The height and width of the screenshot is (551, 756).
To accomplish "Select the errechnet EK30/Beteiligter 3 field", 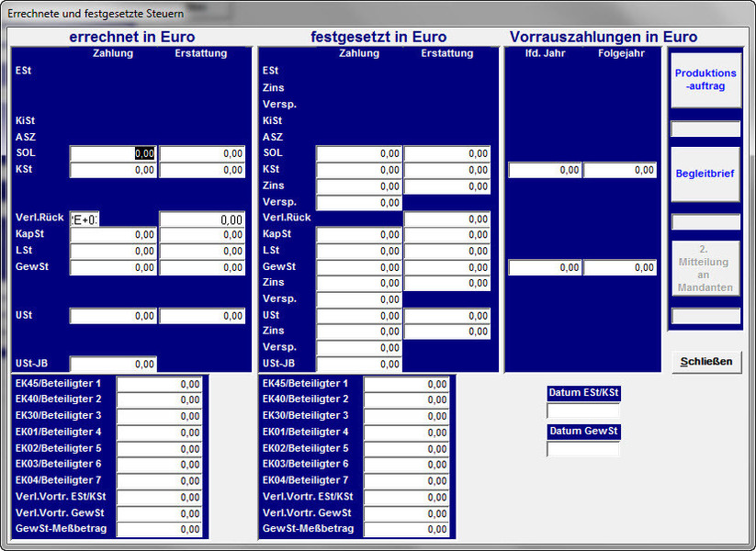I will tap(160, 417).
